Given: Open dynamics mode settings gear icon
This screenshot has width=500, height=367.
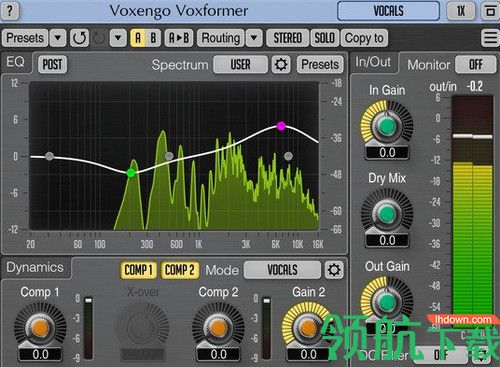Looking at the screenshot, I should click(334, 270).
